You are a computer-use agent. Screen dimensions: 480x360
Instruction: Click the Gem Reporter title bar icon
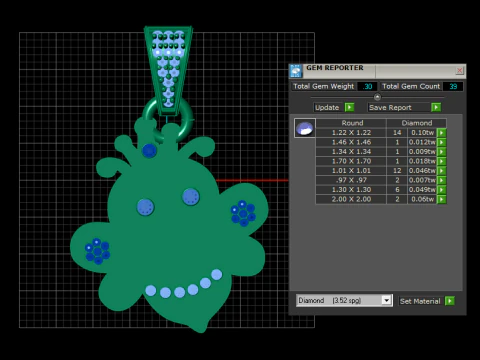click(x=296, y=71)
